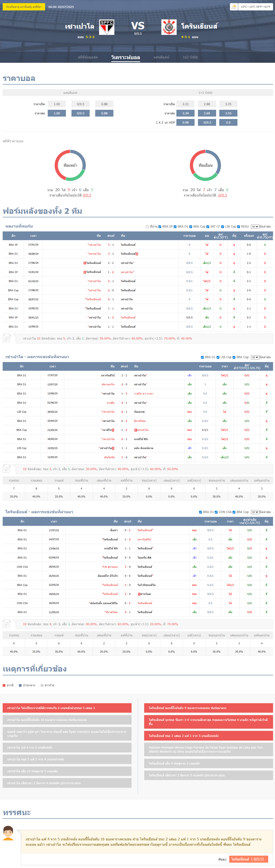Select the วิเคราะห์บอล tab
Screen dimensions: 275x868
(x=125, y=57)
